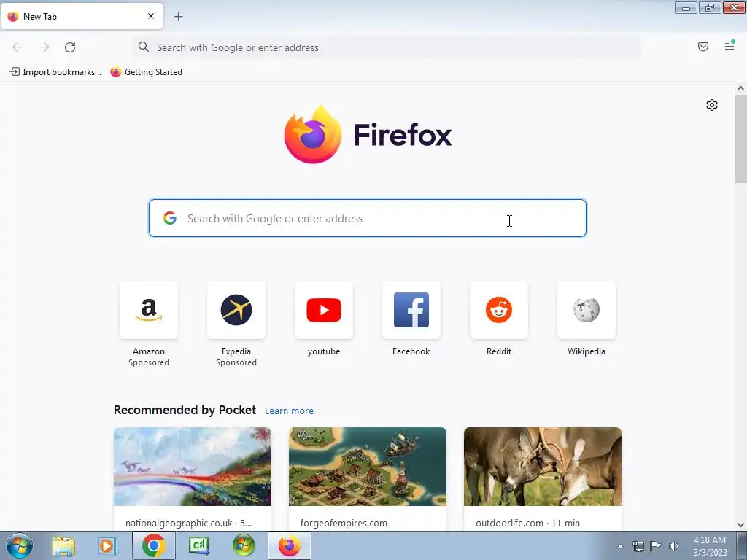Click the Recommended by Pocket heading

[x=185, y=410]
